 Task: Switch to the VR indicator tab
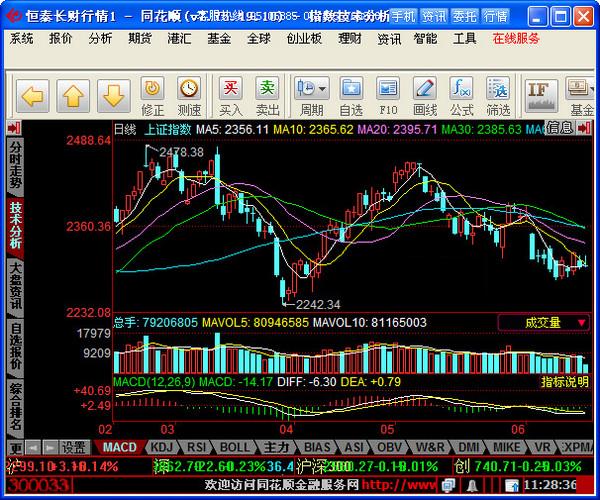coord(542,447)
